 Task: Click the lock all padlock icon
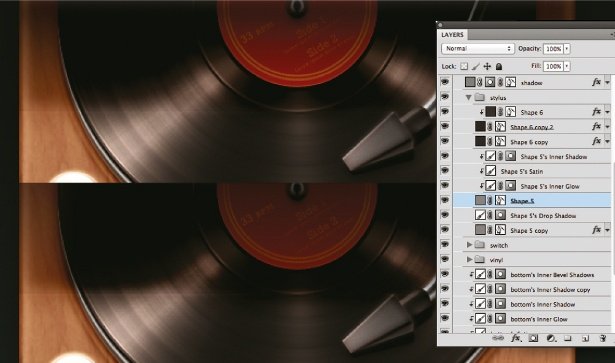[x=499, y=66]
